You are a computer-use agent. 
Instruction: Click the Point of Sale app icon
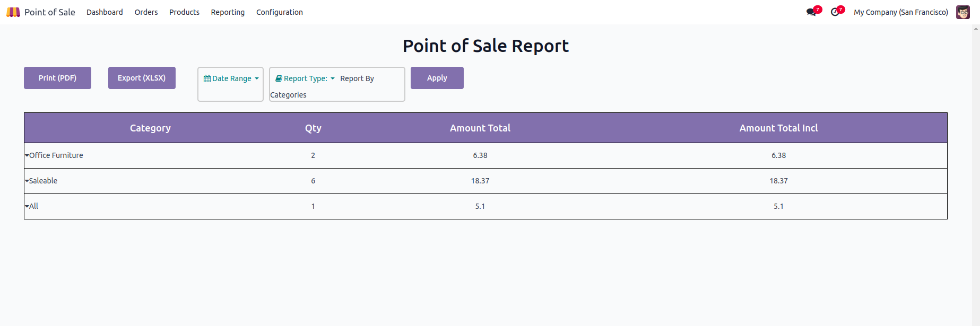point(13,12)
